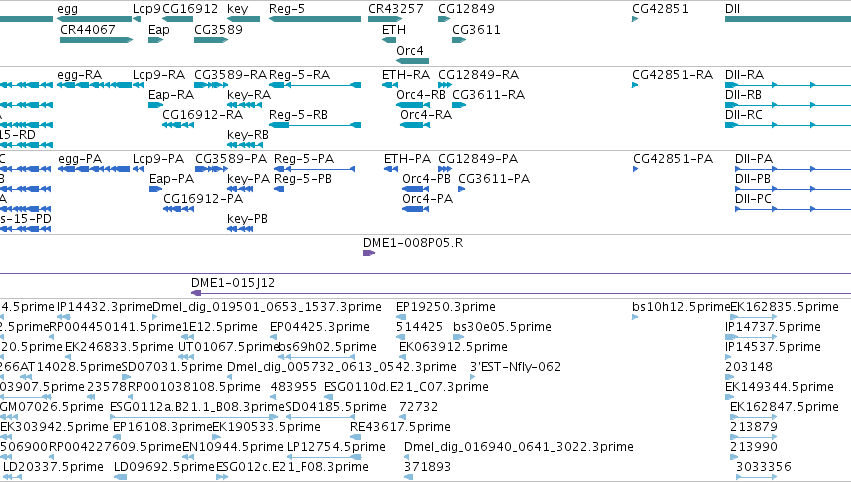Screen dimensions: 851x482
Task: Select the Eap gene arrow
Action: pyautogui.click(x=156, y=40)
